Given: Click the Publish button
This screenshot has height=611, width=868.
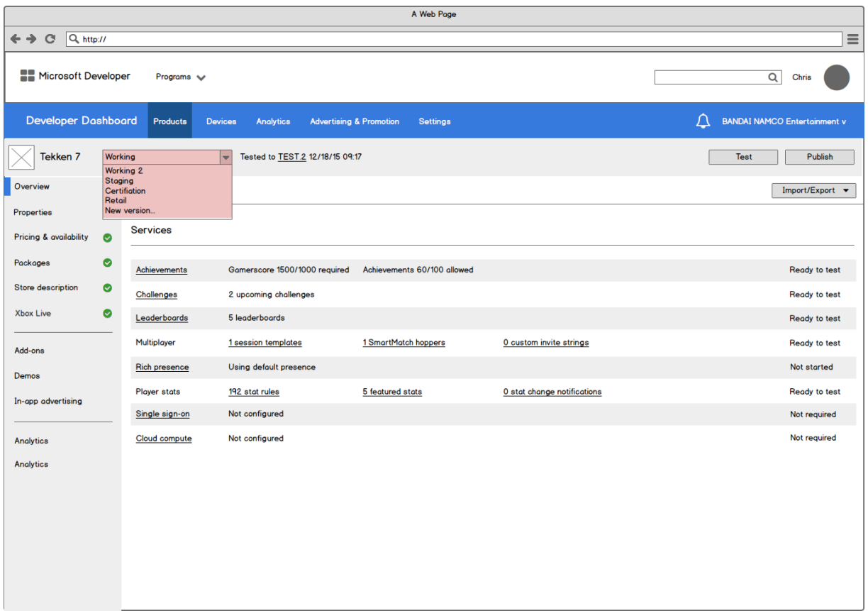Looking at the screenshot, I should (x=820, y=157).
